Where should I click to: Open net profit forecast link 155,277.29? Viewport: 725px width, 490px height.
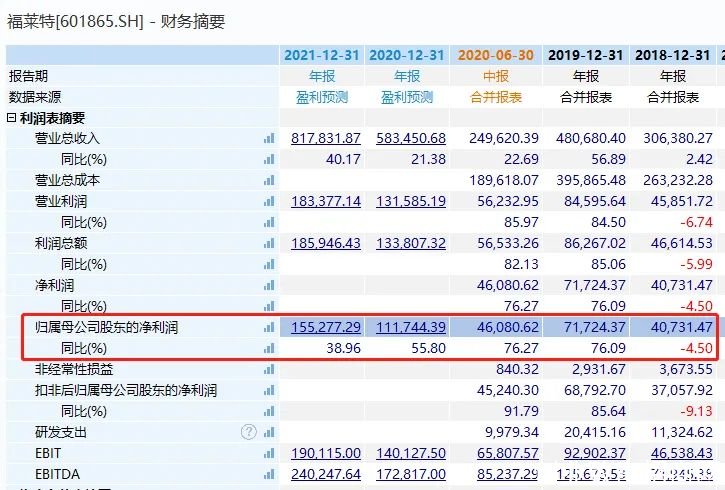pyautogui.click(x=326, y=327)
